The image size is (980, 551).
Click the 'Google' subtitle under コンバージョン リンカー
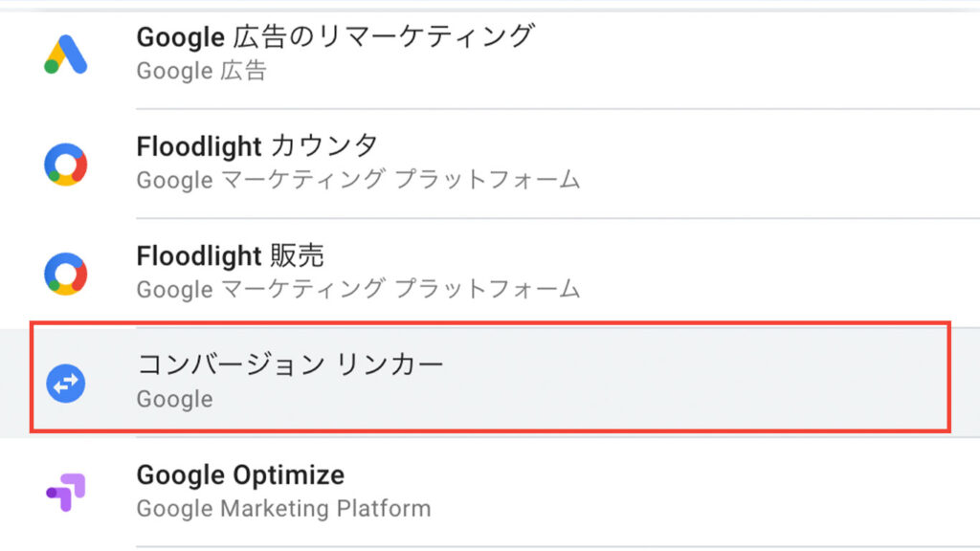coord(175,399)
